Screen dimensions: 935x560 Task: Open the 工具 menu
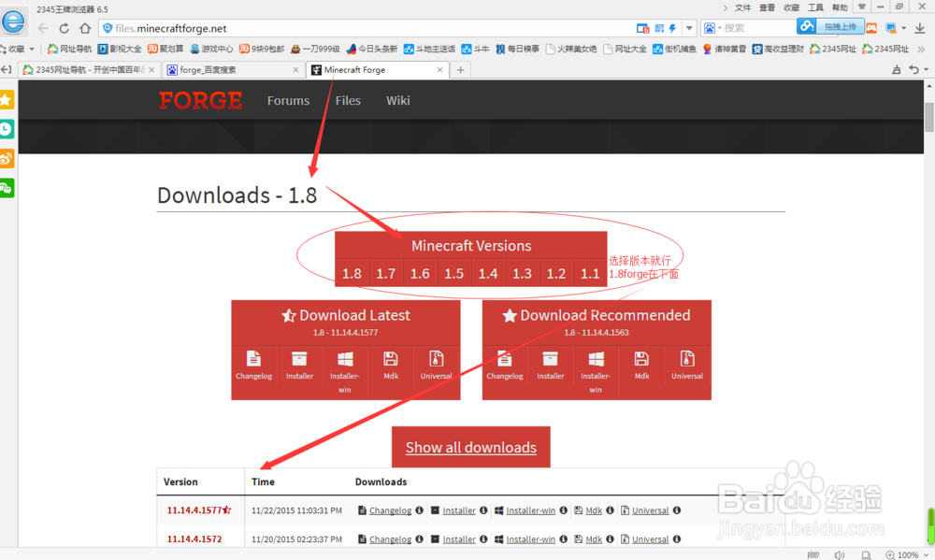(815, 7)
